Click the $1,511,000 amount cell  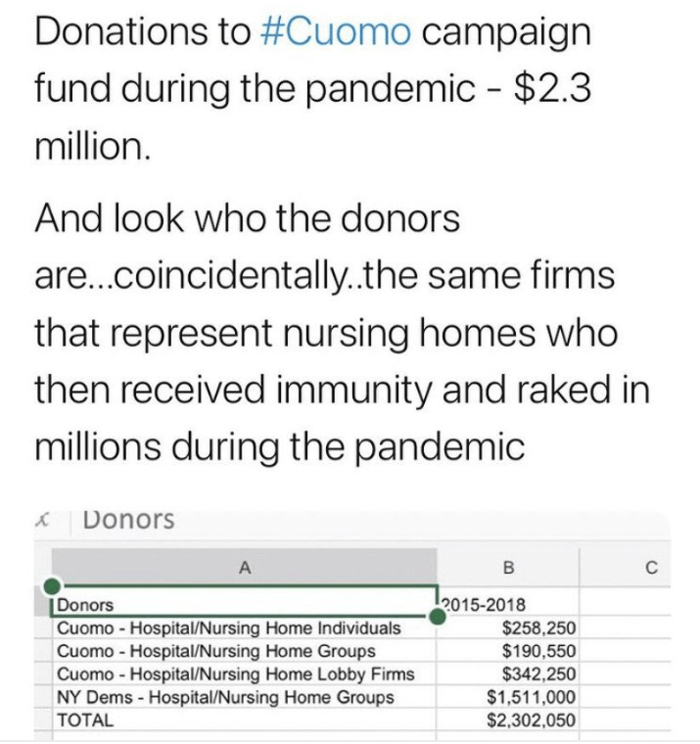[x=506, y=697]
